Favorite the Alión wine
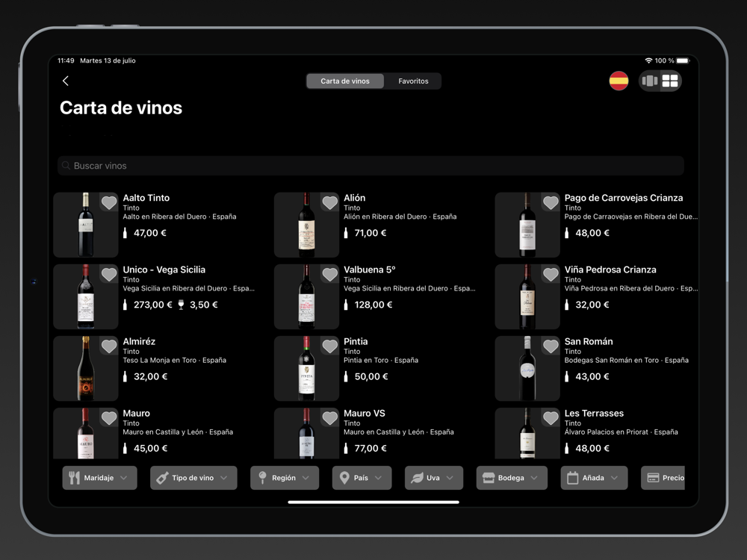The height and width of the screenshot is (560, 747). 329,203
